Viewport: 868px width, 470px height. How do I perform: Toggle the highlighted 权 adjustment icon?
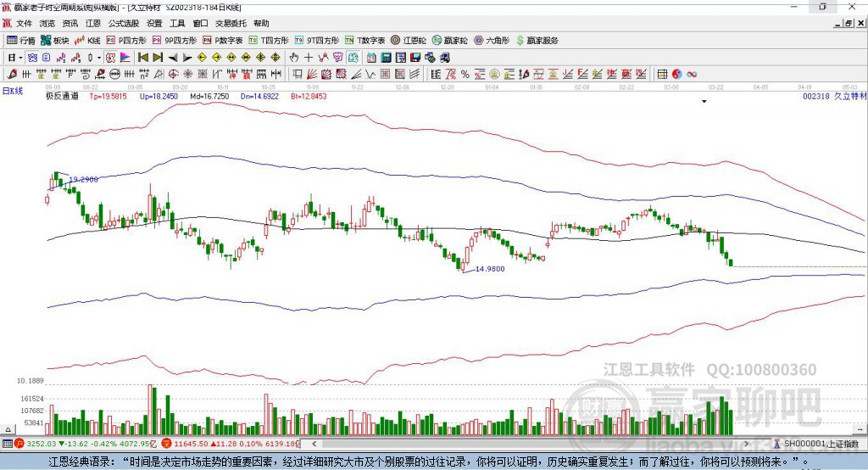pos(111,57)
